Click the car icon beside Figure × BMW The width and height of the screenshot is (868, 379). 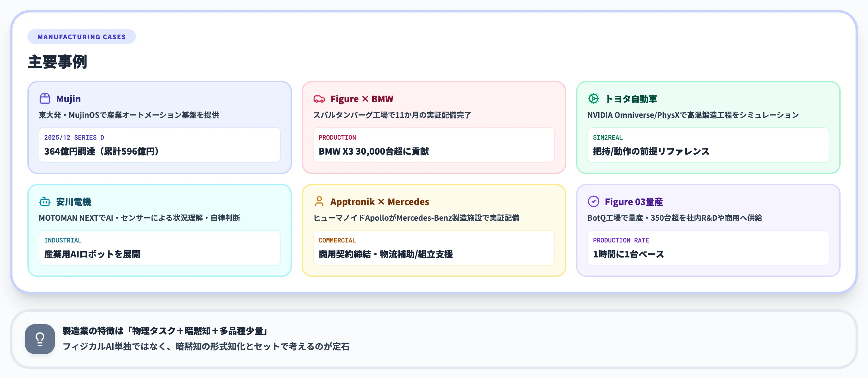click(x=319, y=99)
